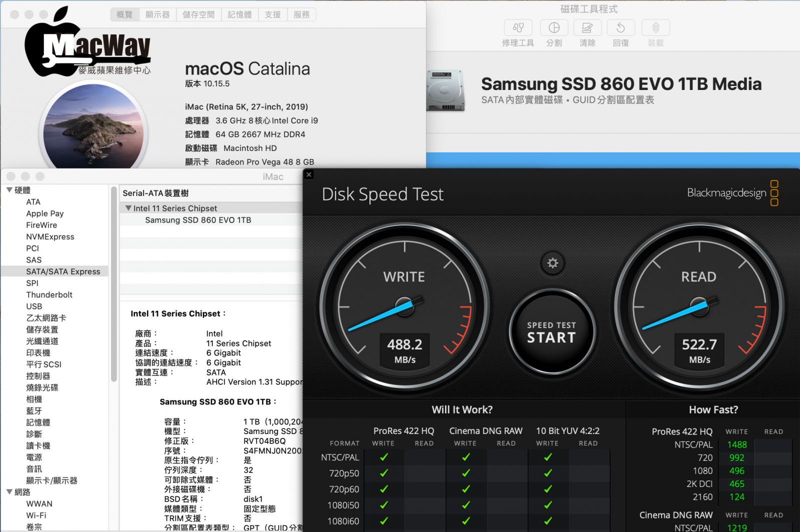Click the Restore (回復) icon in Disk Utility
Viewport: 800px width, 532px height.
tap(621, 27)
